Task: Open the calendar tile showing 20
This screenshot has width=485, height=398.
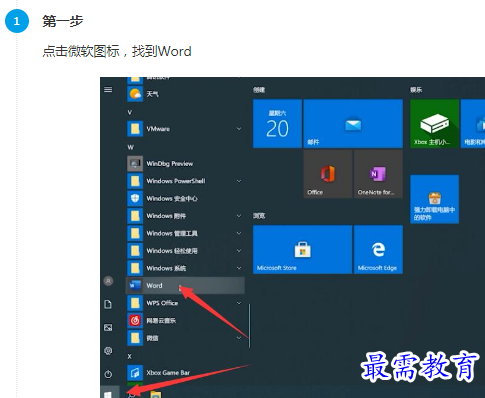Action: 277,124
